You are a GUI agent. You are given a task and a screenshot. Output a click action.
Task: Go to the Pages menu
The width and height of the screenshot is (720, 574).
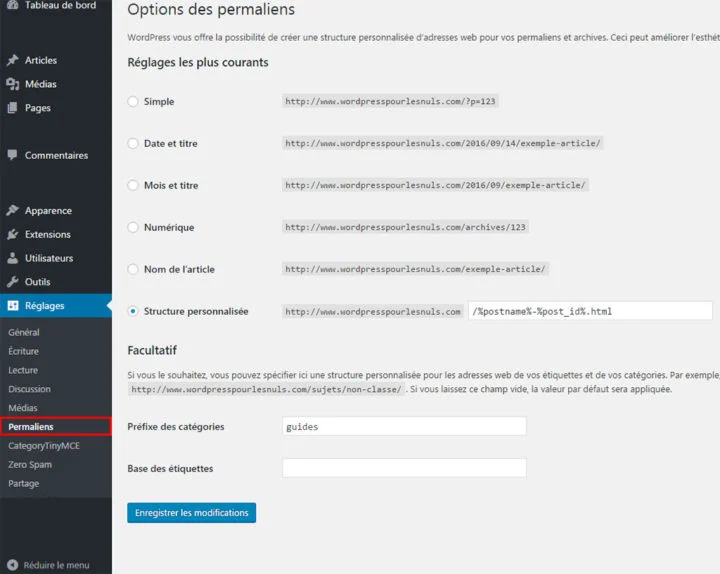tap(38, 108)
